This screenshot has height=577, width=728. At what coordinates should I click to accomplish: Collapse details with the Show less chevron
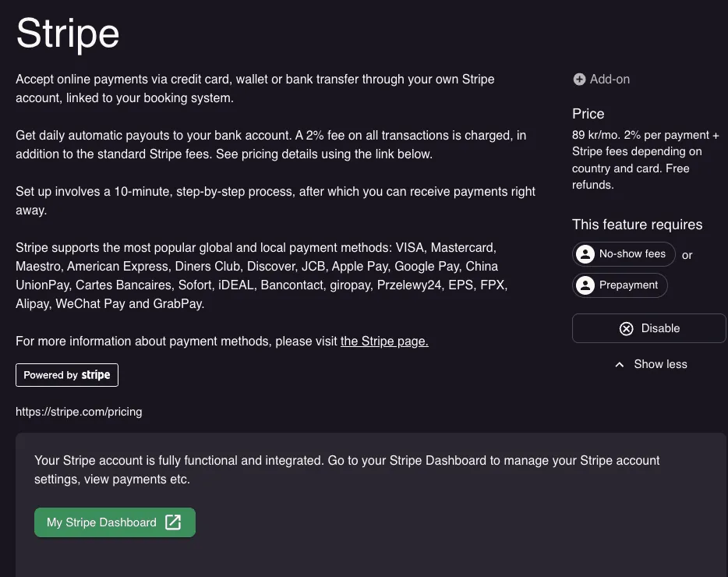620,365
